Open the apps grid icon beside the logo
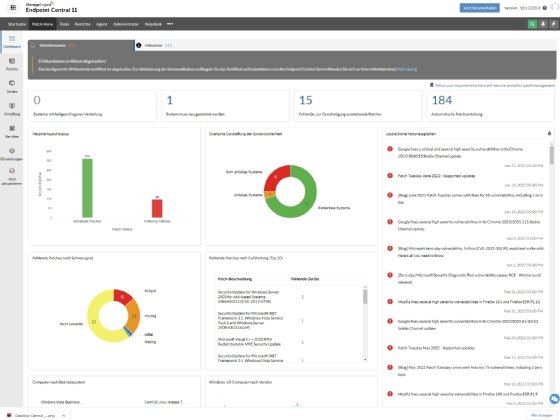This screenshot has width=560, height=420. coord(13,8)
